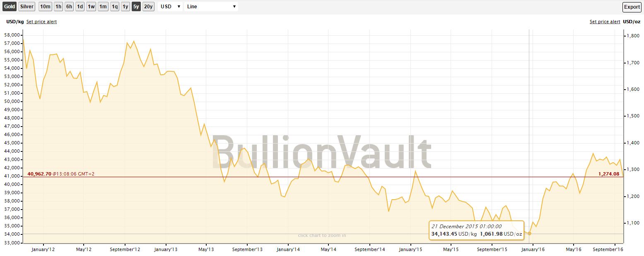Click the 40,962.70 current price label
644x256 pixels.
click(x=39, y=174)
